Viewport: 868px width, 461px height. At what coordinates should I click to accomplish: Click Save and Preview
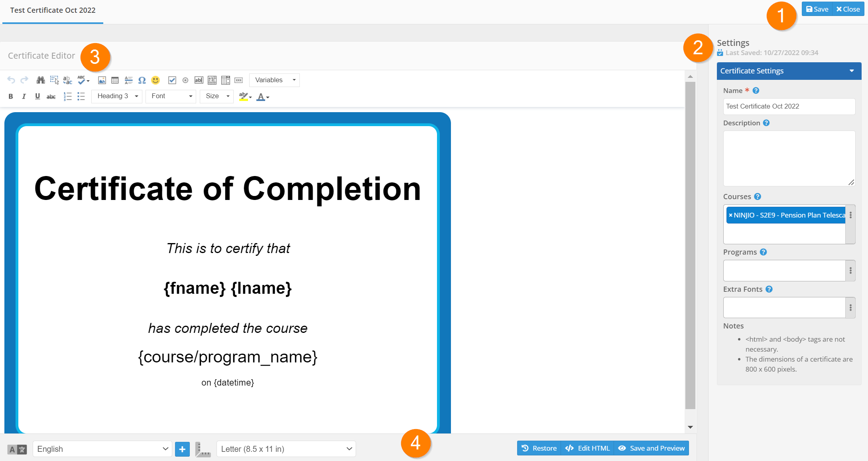point(651,448)
